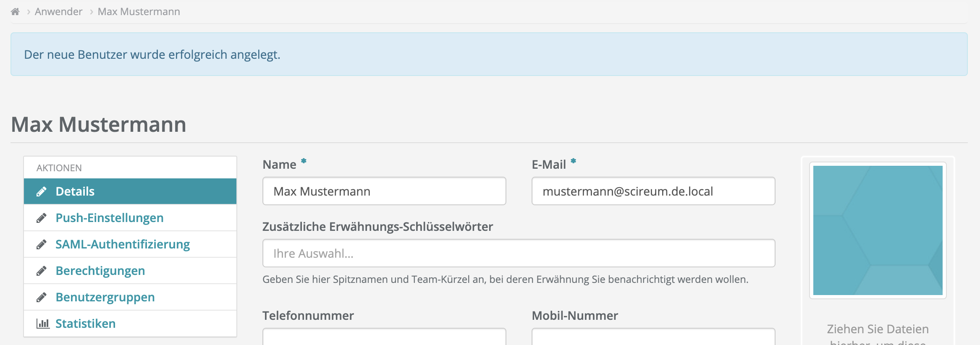The height and width of the screenshot is (345, 980).
Task: Click the pencil icon beside Push-Einstellungen
Action: pos(41,218)
